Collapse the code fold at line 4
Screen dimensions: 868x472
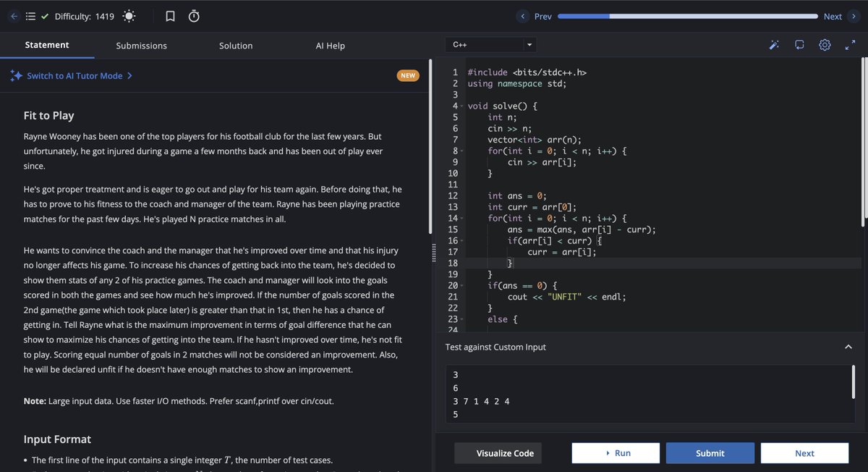[x=462, y=106]
